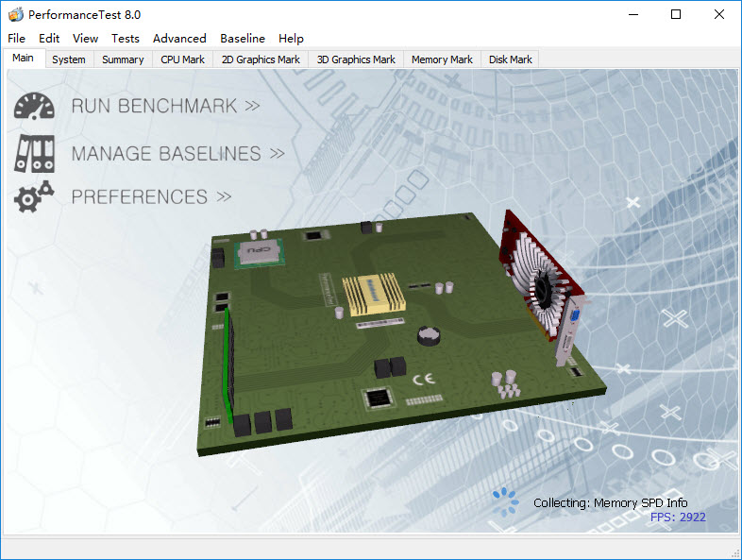Screen dimensions: 742x560
Task: Click the binders Manage Baselines icon
Action: [x=34, y=152]
